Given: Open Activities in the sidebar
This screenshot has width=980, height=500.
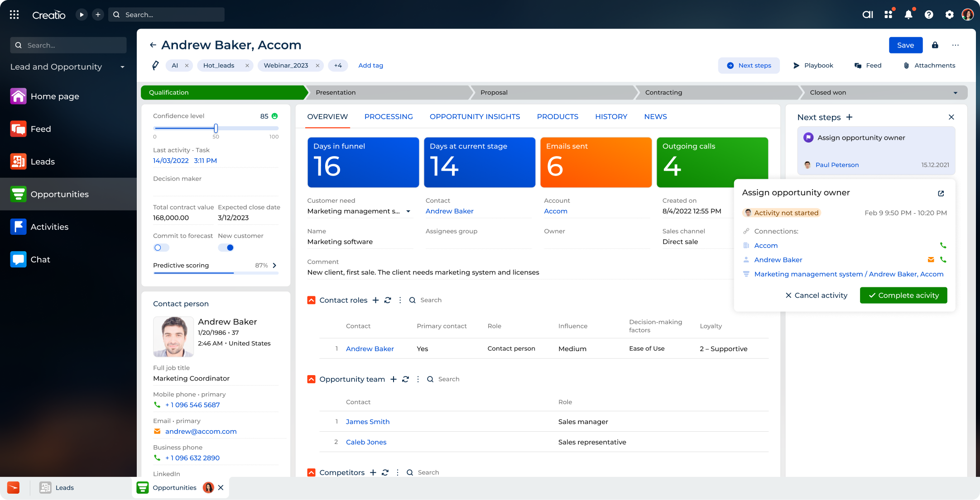Looking at the screenshot, I should coord(49,227).
